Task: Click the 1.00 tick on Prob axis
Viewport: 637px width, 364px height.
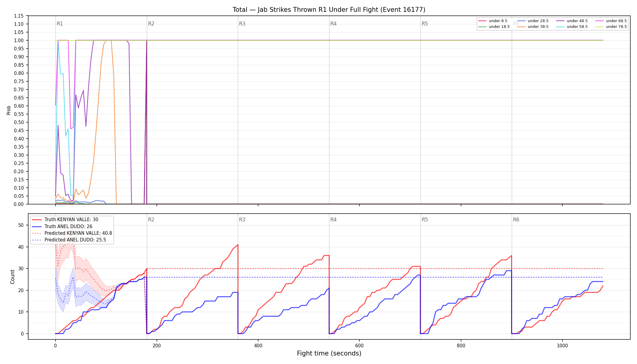Action: click(19, 40)
